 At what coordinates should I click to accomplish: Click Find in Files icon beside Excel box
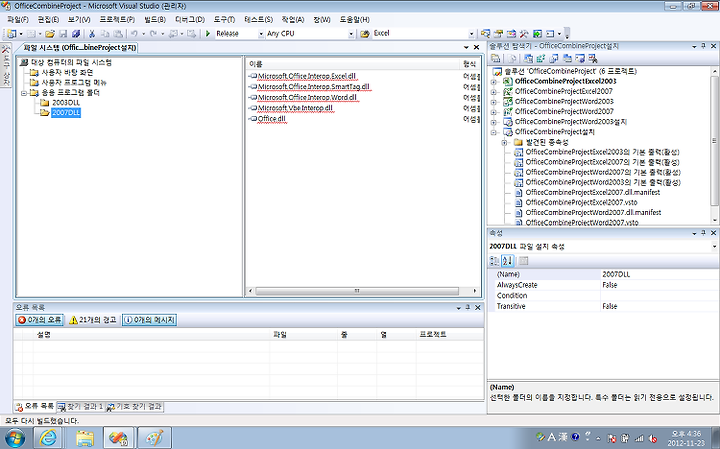pyautogui.click(x=365, y=34)
